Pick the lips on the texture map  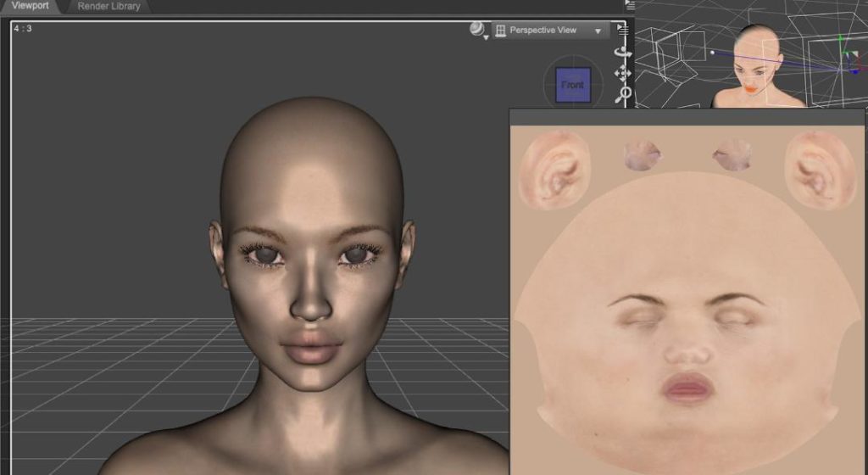tap(687, 388)
